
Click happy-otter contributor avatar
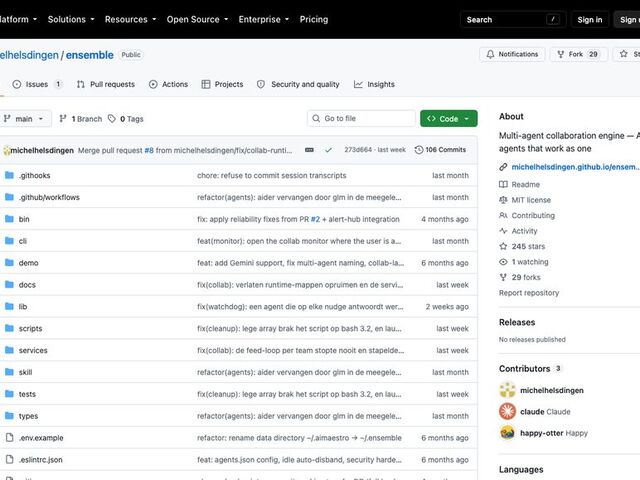pyautogui.click(x=507, y=433)
